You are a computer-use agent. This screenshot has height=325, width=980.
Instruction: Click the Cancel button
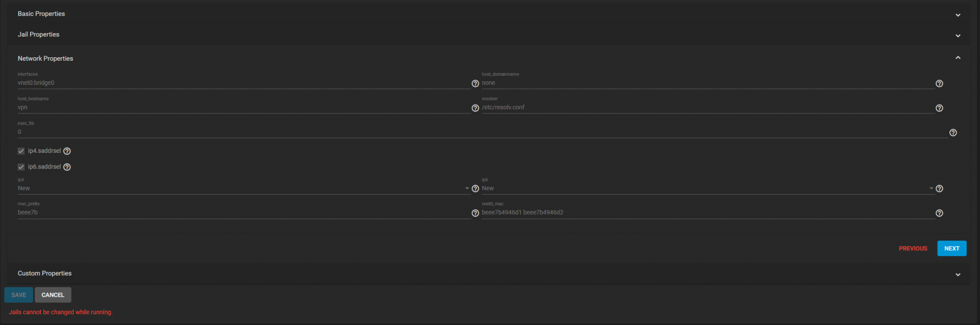coord(53,295)
